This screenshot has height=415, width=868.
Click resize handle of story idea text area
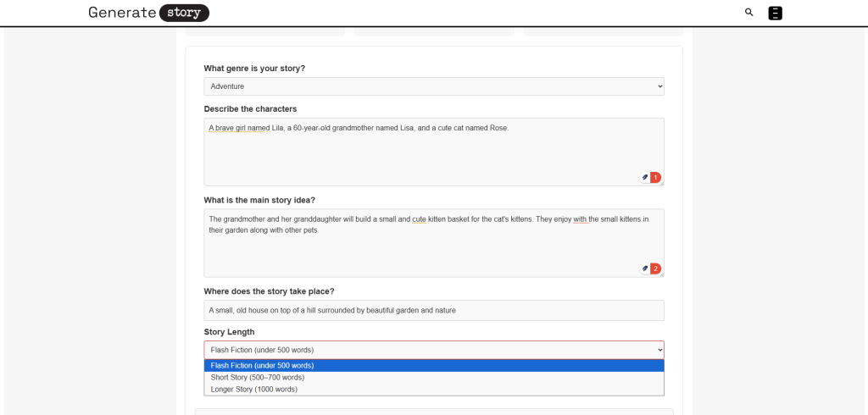tap(661, 274)
